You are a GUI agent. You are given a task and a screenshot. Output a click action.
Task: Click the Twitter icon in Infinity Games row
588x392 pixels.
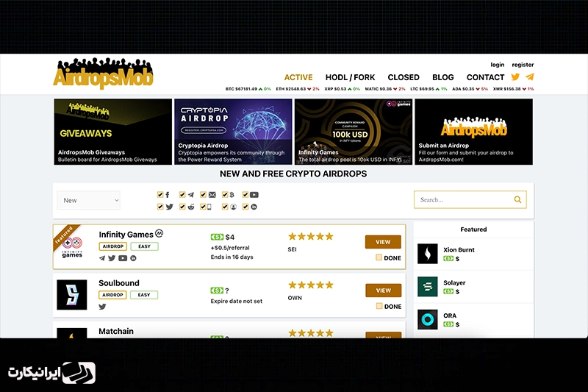coord(112,258)
